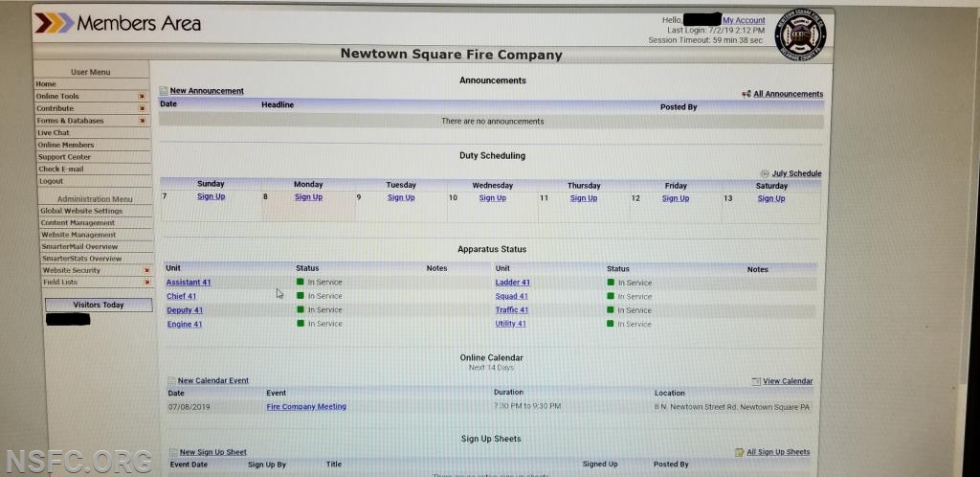Open SmarterMail Overview
Image resolution: width=980 pixels, height=477 pixels.
pyautogui.click(x=79, y=246)
